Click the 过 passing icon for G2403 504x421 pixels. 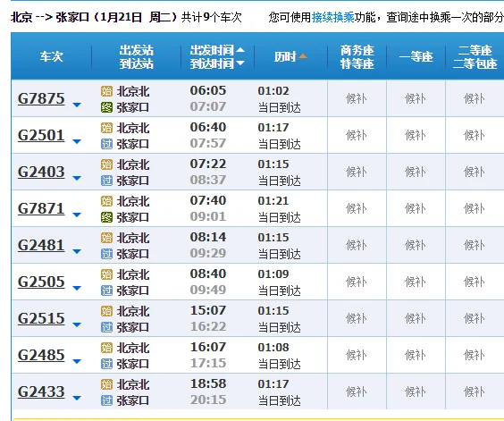tap(106, 181)
